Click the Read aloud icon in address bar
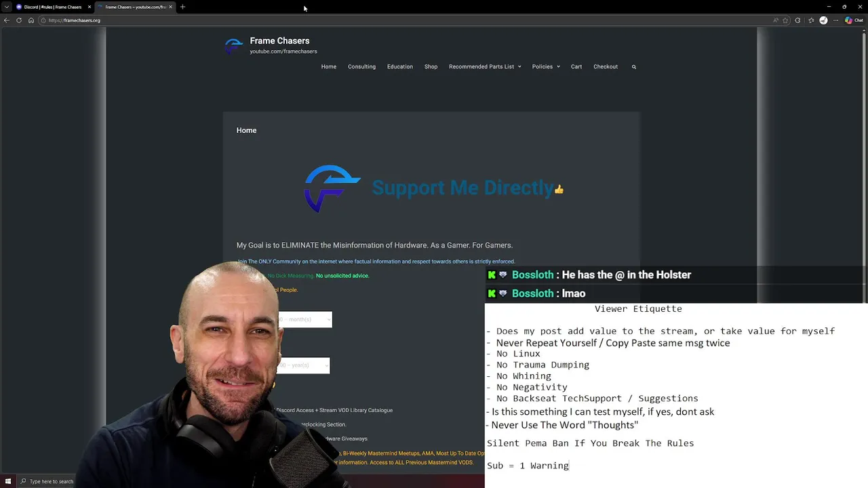 [776, 20]
